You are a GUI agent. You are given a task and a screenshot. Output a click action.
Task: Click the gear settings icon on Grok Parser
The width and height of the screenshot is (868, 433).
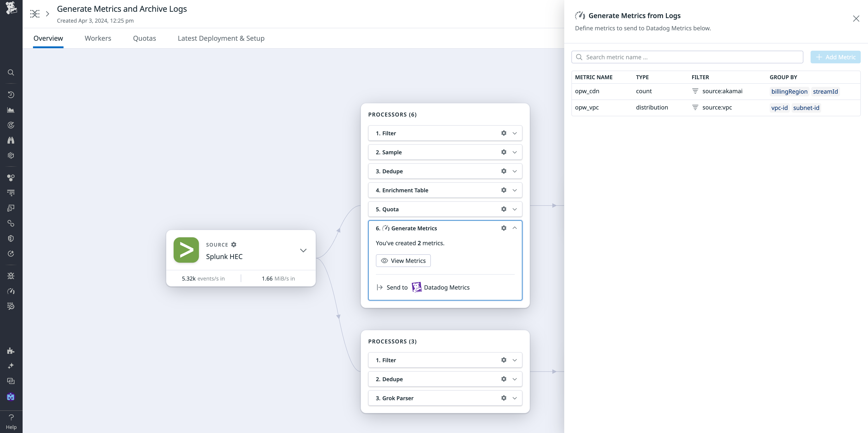[503, 398]
